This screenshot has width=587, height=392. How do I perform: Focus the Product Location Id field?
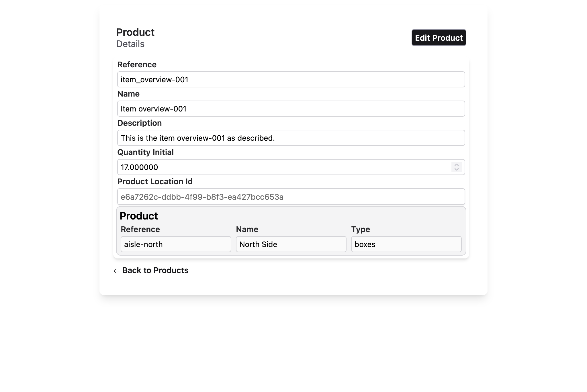(291, 197)
